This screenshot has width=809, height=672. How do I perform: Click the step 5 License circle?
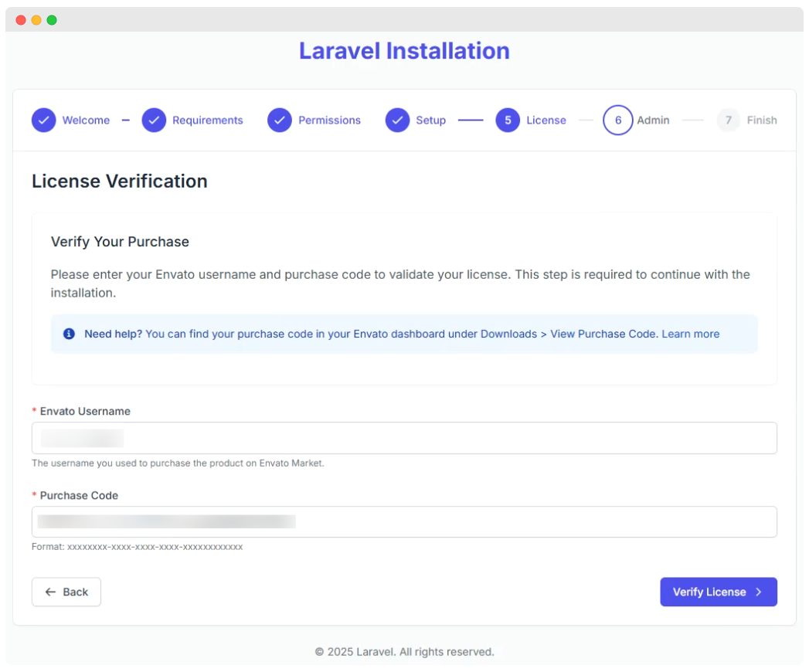tap(508, 120)
